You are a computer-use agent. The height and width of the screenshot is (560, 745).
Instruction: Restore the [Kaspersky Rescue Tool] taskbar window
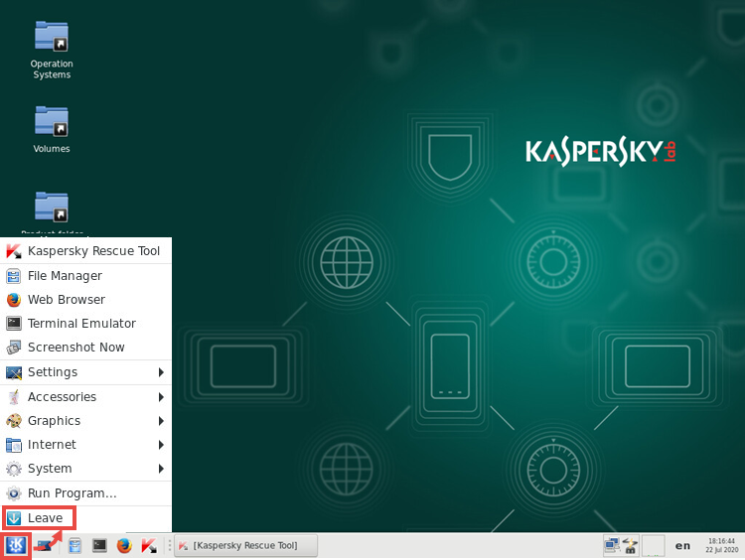pos(245,546)
